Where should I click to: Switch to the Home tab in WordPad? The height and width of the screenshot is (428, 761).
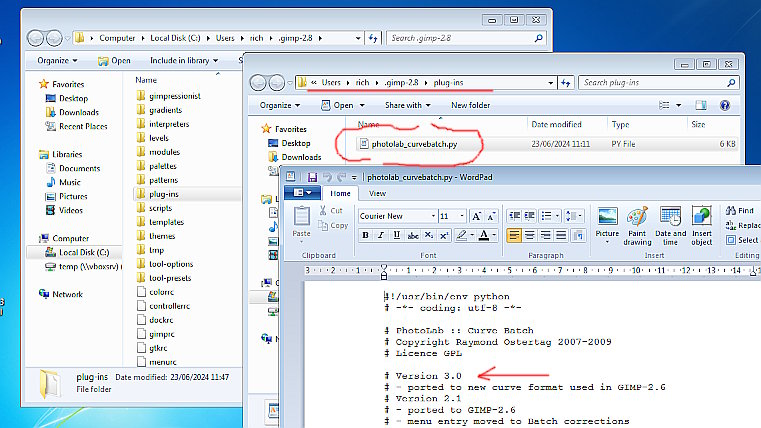coord(340,193)
